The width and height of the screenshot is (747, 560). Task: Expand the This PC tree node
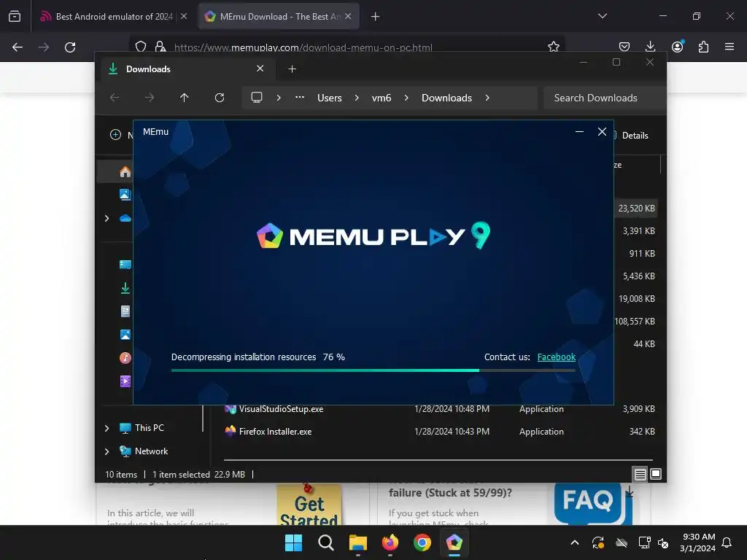107,428
